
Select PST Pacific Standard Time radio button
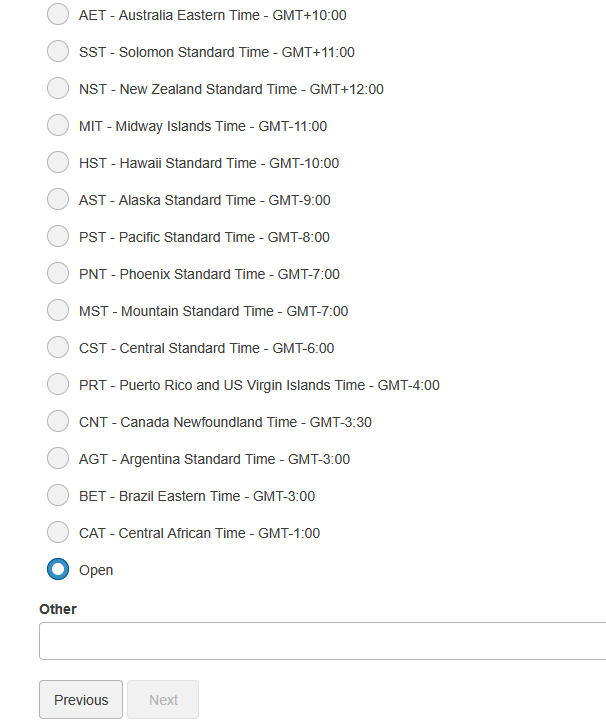pyautogui.click(x=58, y=237)
